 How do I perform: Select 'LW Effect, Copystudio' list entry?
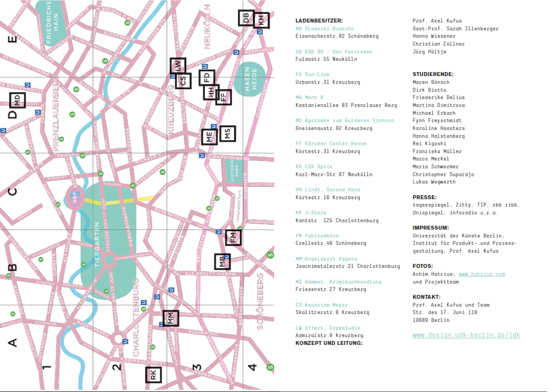328,328
